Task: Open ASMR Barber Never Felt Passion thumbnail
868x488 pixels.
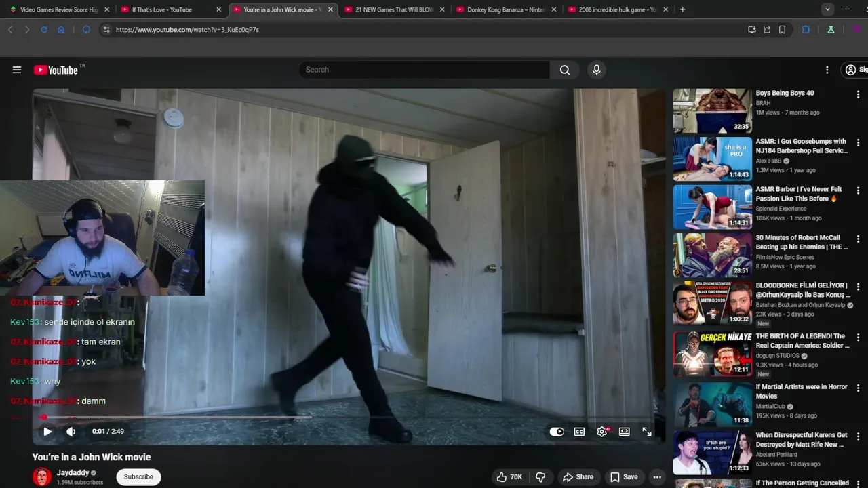Action: click(712, 207)
